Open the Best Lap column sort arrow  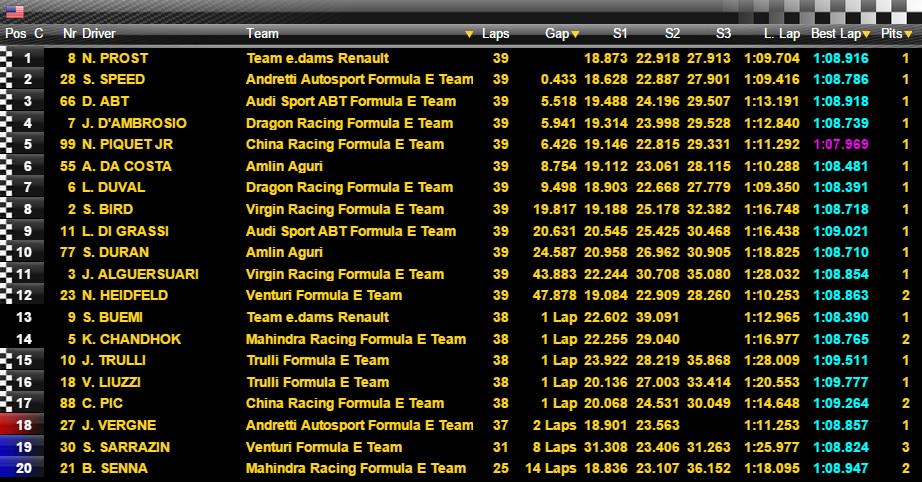[866, 34]
